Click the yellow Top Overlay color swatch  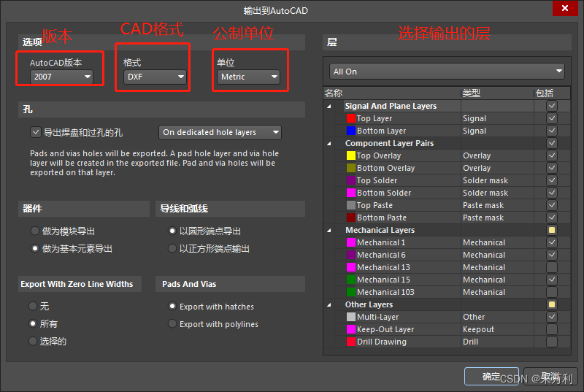tap(350, 155)
